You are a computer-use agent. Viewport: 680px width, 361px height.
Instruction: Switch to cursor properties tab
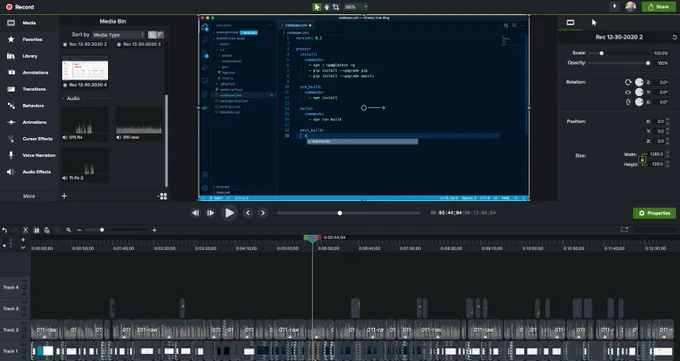click(594, 23)
